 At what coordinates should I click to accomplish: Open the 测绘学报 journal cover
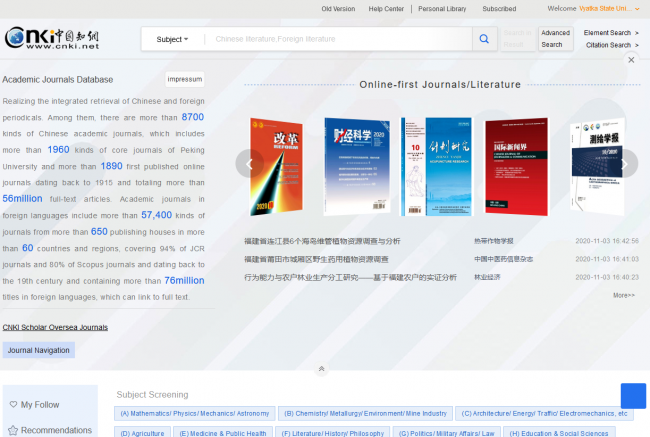coord(597,167)
